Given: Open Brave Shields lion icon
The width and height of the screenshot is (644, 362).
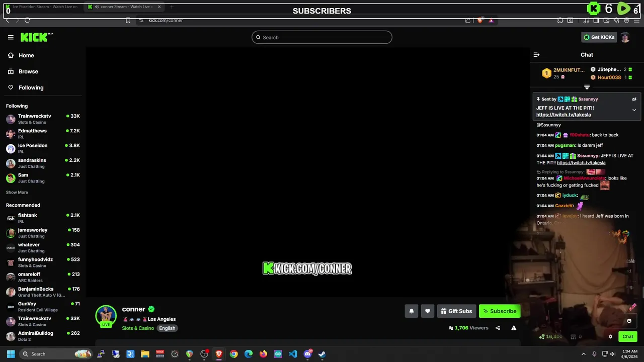Looking at the screenshot, I should click(479, 20).
